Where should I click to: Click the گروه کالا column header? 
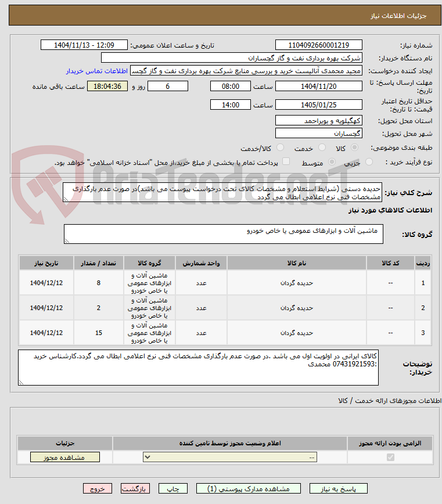(x=149, y=263)
